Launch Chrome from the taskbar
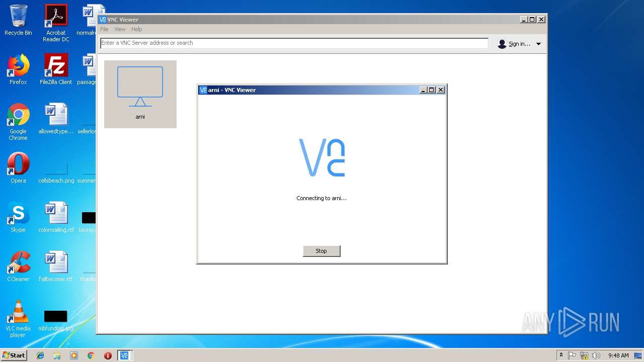The height and width of the screenshot is (362, 644). pyautogui.click(x=91, y=355)
